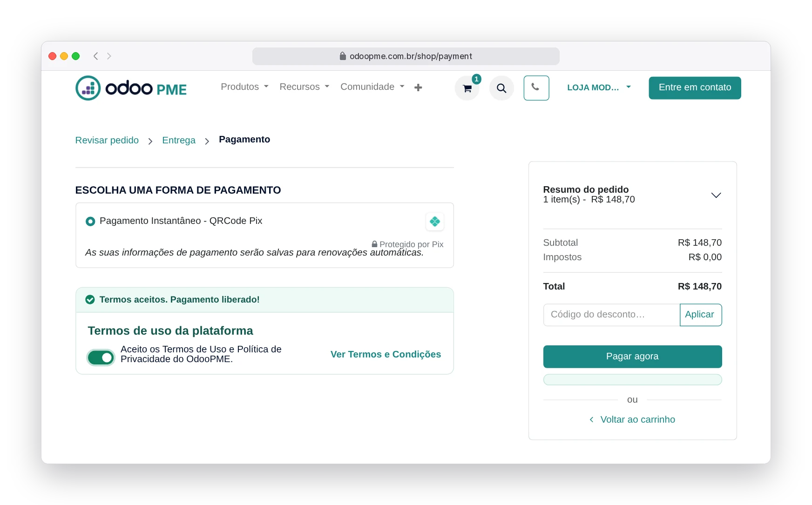
Task: Click the padlock in address bar
Action: click(343, 56)
